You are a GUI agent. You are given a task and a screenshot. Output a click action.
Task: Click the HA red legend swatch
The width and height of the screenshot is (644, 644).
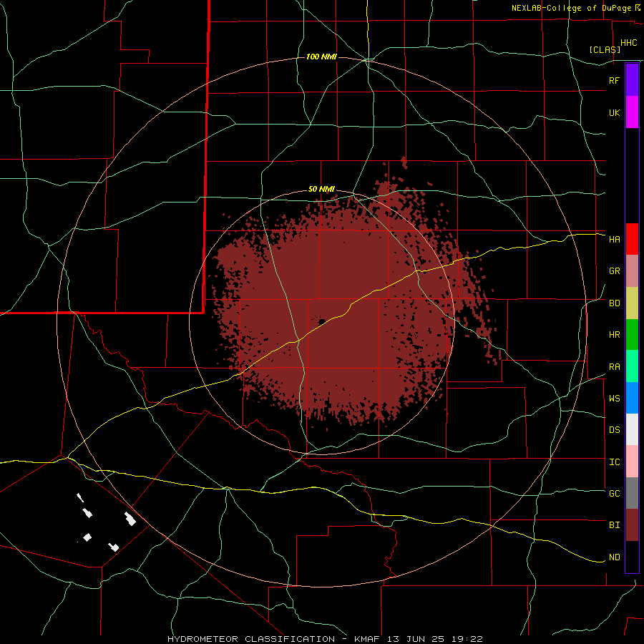click(x=632, y=239)
